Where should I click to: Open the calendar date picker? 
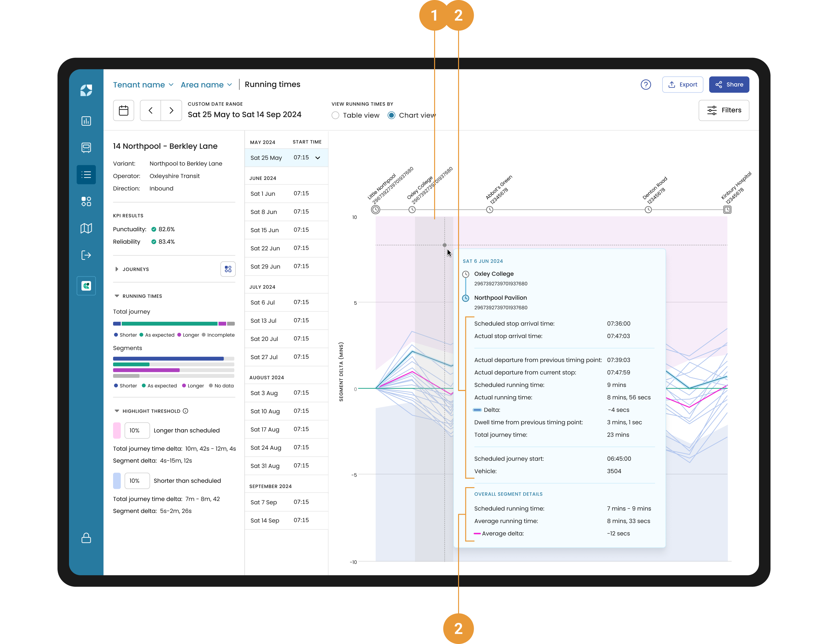click(x=124, y=110)
